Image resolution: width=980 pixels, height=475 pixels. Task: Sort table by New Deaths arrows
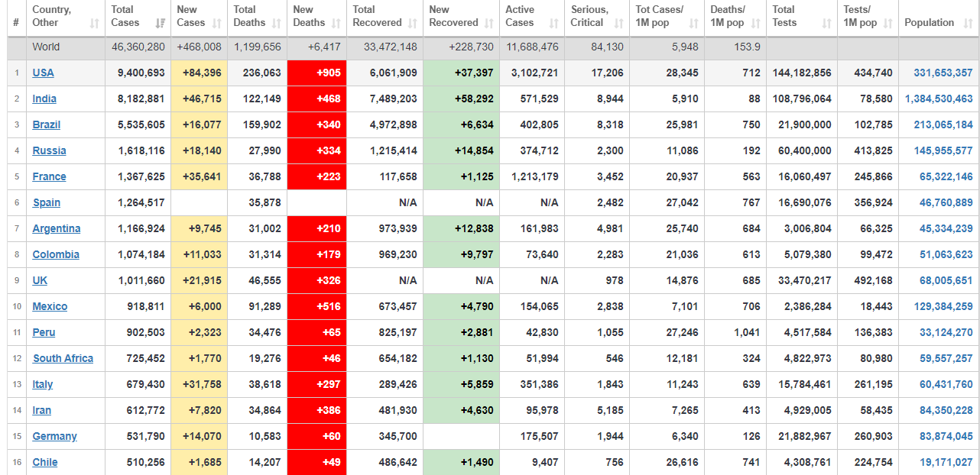pos(336,24)
